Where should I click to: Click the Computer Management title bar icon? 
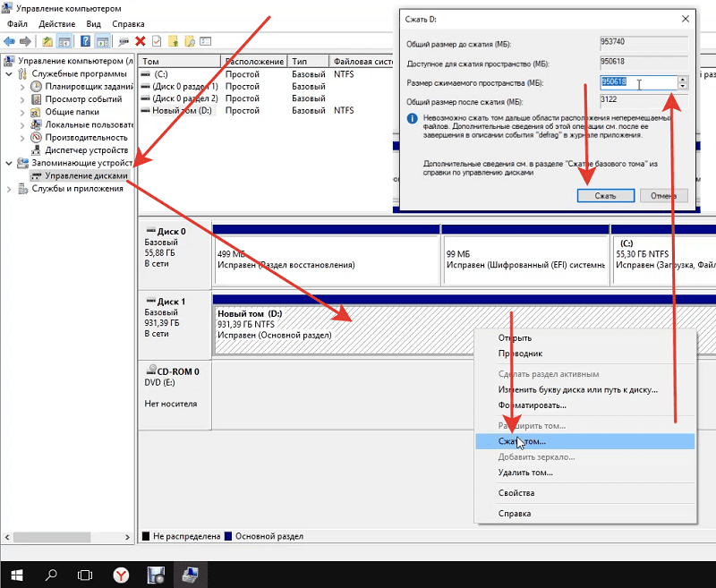pyautogui.click(x=7, y=8)
